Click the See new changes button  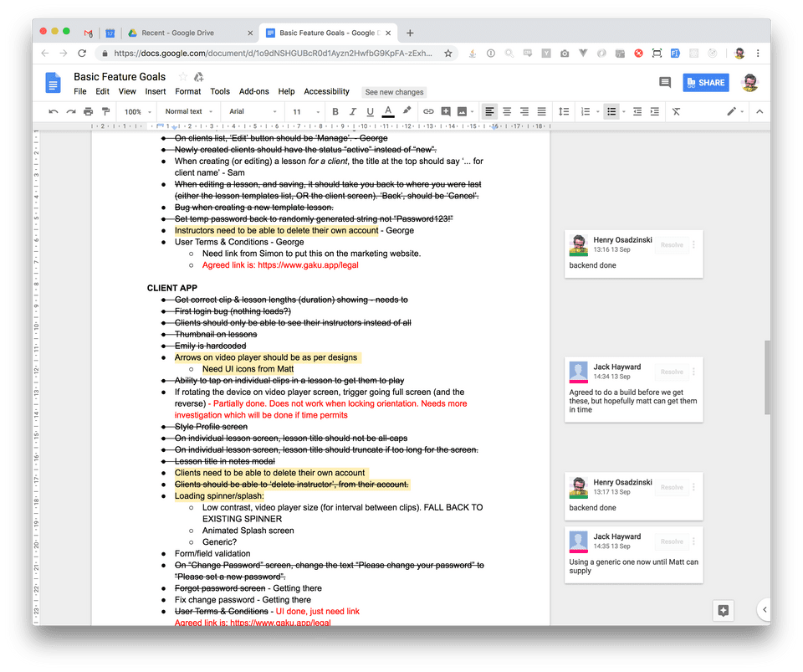click(x=394, y=92)
